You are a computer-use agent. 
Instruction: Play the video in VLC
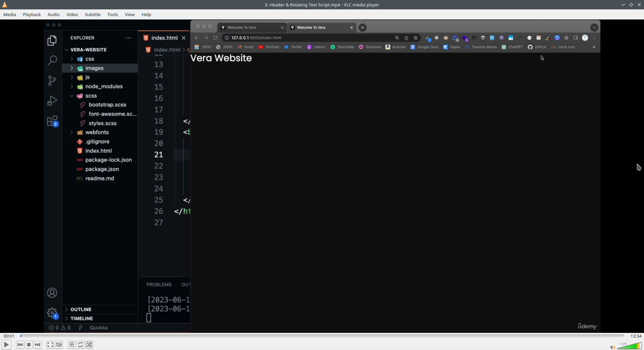pyautogui.click(x=6, y=345)
